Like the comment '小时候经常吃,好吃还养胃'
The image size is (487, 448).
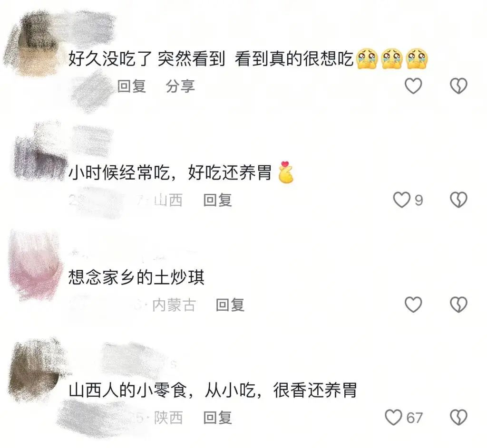(x=401, y=200)
